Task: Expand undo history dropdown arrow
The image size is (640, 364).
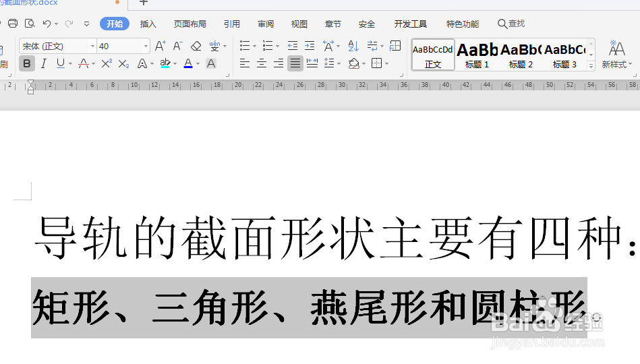Action: click(56, 24)
